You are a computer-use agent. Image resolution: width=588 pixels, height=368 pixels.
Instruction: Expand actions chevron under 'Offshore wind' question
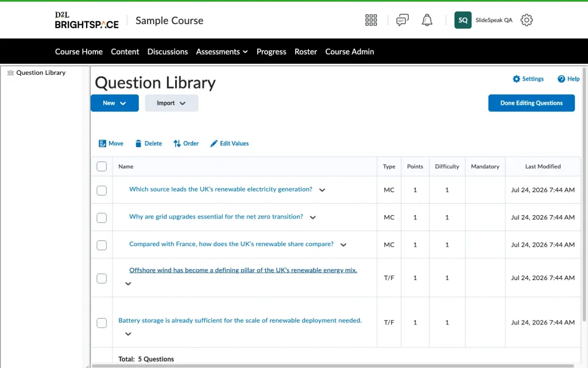[128, 284]
